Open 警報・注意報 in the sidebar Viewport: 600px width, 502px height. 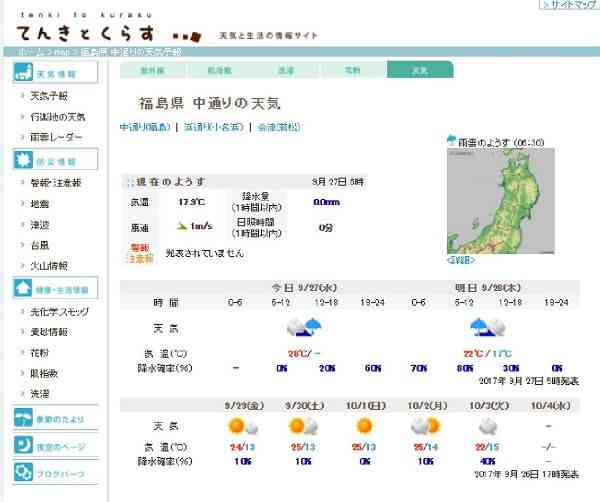[56, 183]
